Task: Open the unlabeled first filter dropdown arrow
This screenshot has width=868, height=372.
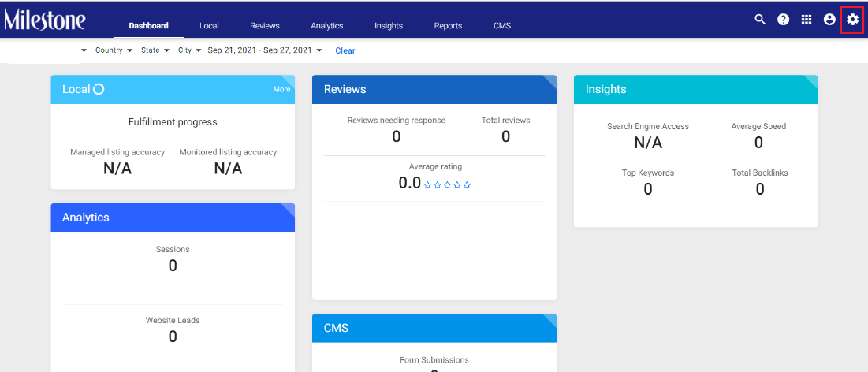Action: (x=84, y=50)
